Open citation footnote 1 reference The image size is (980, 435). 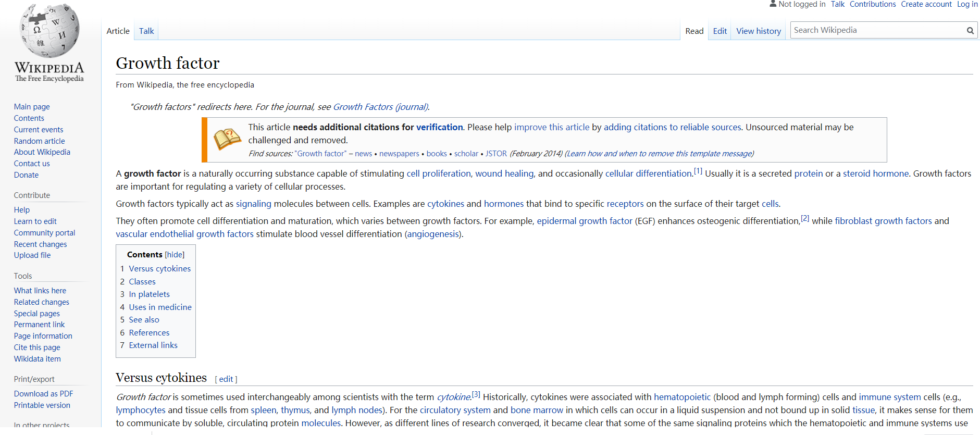[x=698, y=171]
